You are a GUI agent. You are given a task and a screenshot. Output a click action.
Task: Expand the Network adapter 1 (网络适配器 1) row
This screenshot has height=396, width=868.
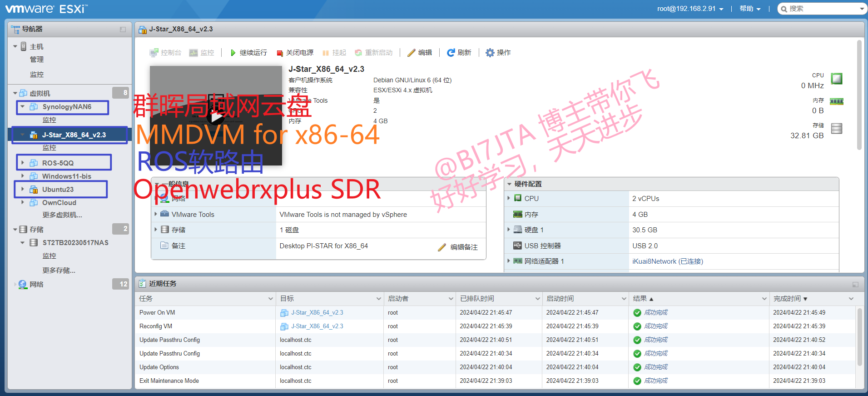pos(509,261)
